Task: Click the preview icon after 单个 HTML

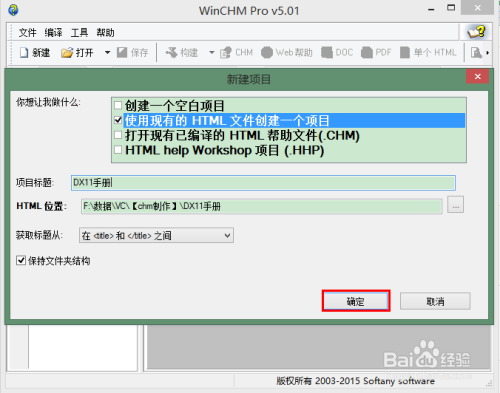Action: tap(476, 52)
